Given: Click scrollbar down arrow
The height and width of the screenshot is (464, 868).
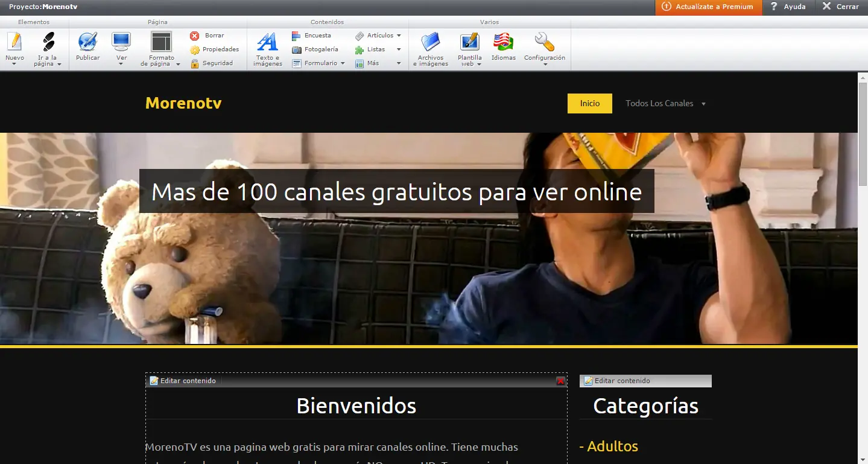Looking at the screenshot, I should [863, 459].
